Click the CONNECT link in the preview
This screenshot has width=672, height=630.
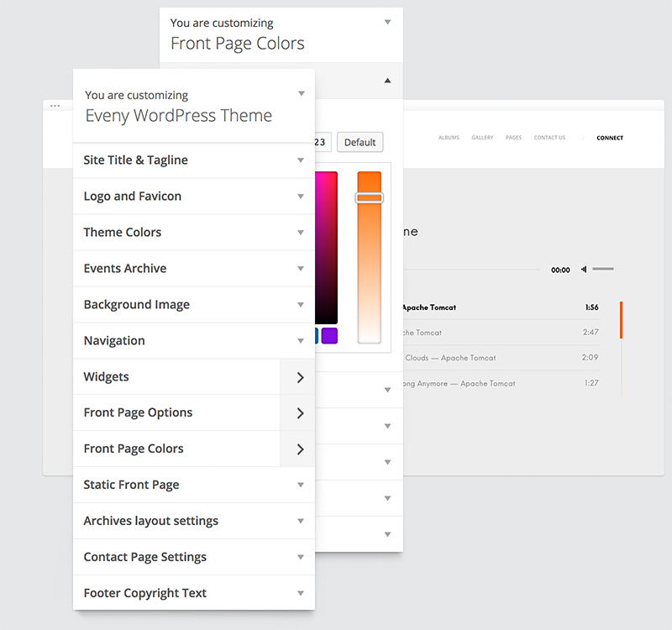coord(610,138)
